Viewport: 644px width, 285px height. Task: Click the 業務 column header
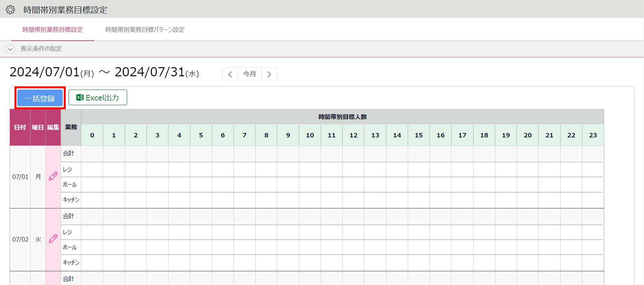pyautogui.click(x=71, y=127)
